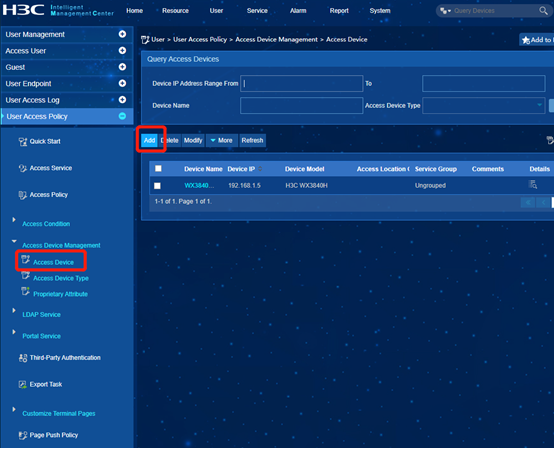
Task: Tick the select-all checkbox in the table header
Action: pyautogui.click(x=158, y=169)
